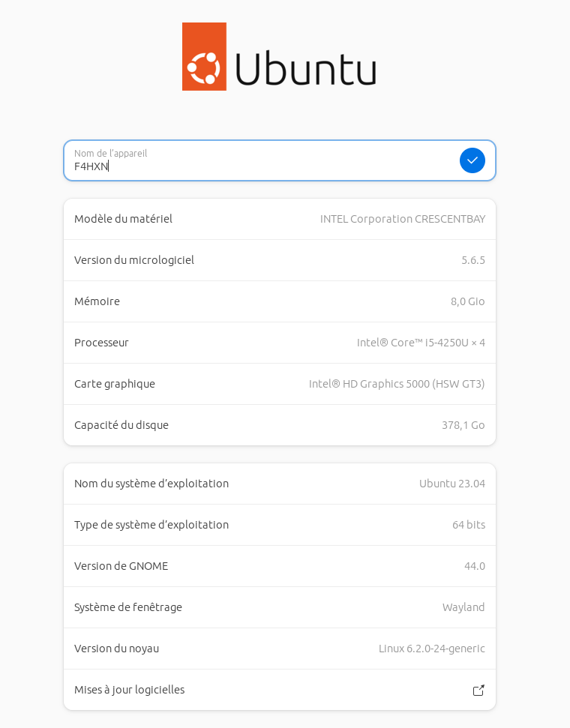The width and height of the screenshot is (570, 728).
Task: Select Nom du système d'exploitation row
Action: coord(280,484)
